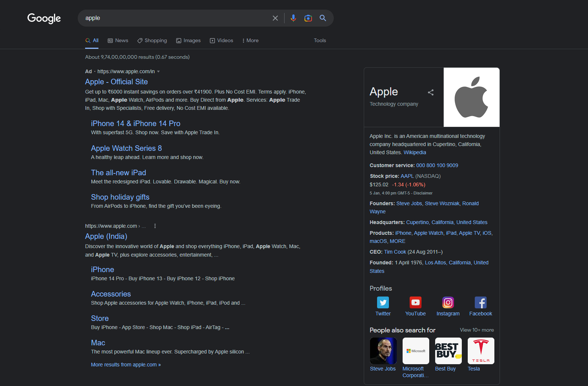Open the More search filters menu
The height and width of the screenshot is (386, 588).
click(251, 40)
